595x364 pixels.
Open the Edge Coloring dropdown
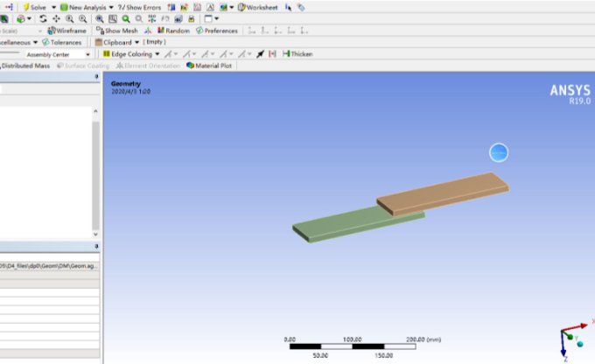[131, 53]
